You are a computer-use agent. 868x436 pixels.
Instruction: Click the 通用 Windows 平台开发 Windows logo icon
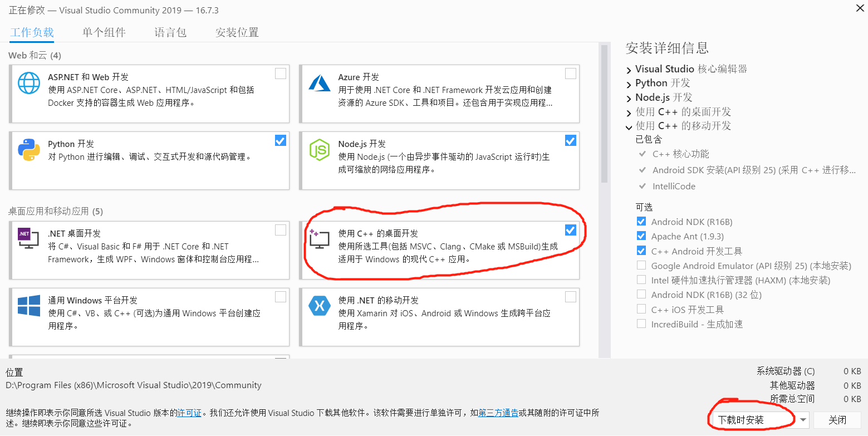coord(29,306)
